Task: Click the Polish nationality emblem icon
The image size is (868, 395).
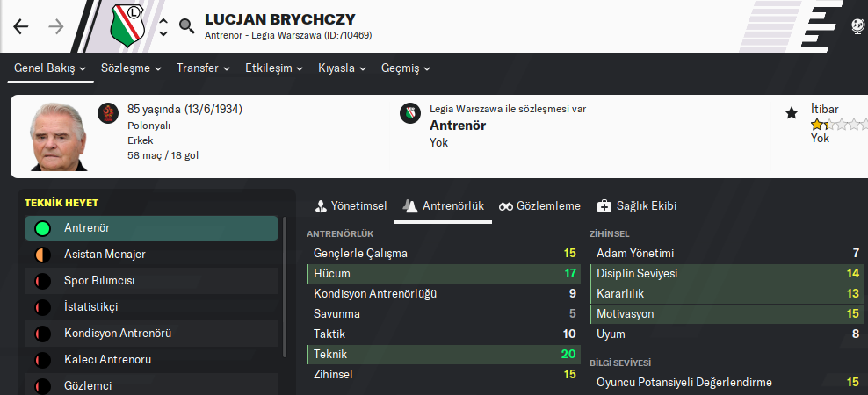Action: [x=108, y=113]
